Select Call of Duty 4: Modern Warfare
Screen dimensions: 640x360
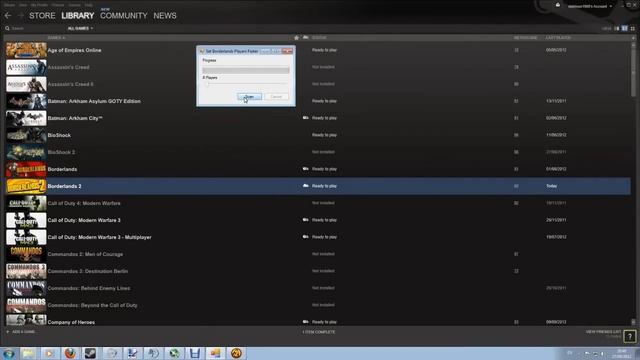[317, 203]
